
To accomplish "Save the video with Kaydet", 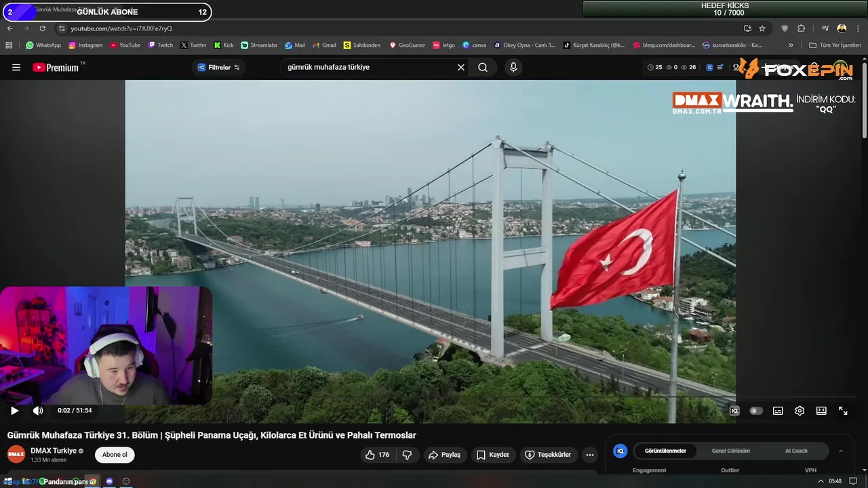I will click(x=492, y=455).
